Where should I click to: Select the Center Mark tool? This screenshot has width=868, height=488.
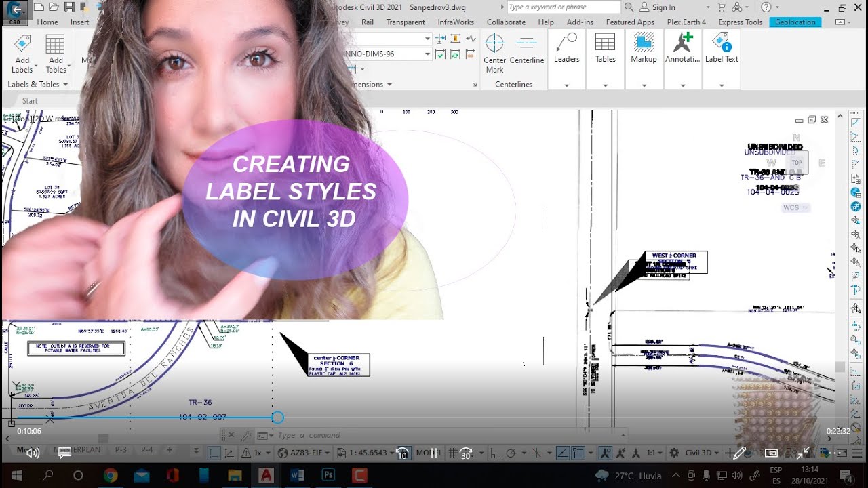point(495,54)
